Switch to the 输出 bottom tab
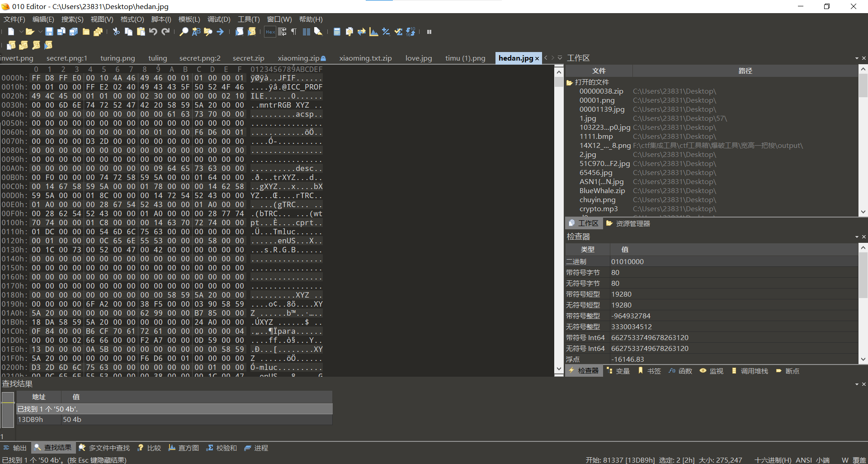Image resolution: width=868 pixels, height=464 pixels. 15,448
